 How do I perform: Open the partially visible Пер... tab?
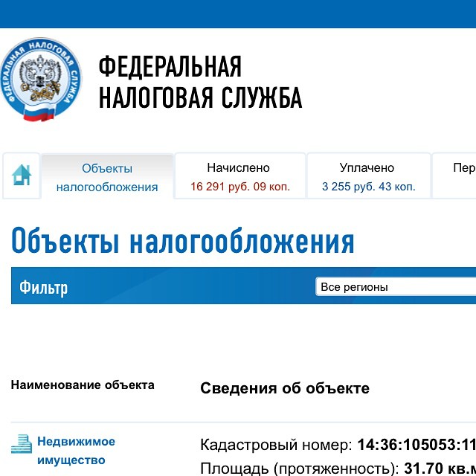[x=454, y=176]
